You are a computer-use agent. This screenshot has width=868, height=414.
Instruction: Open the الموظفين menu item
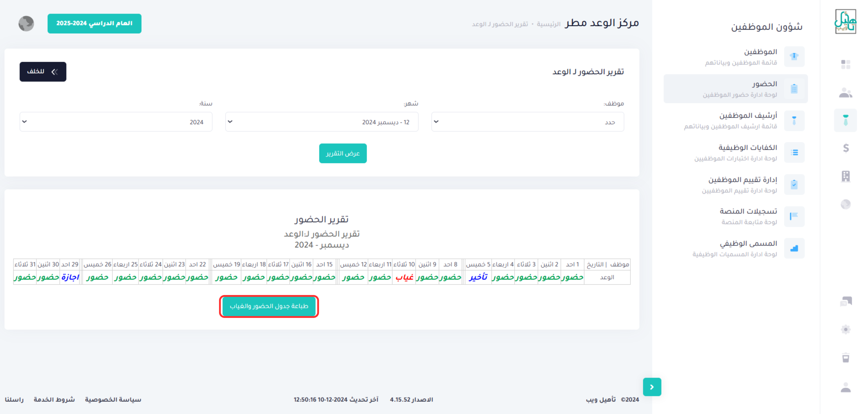pyautogui.click(x=736, y=57)
